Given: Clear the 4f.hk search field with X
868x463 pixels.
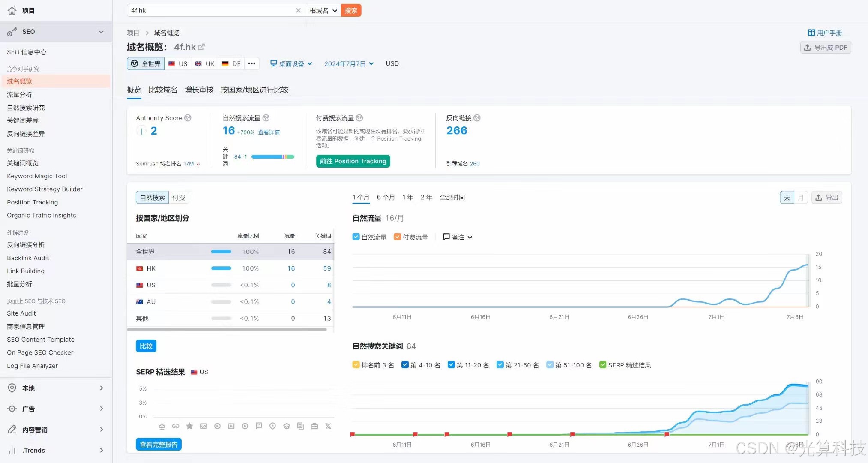Looking at the screenshot, I should coord(298,10).
